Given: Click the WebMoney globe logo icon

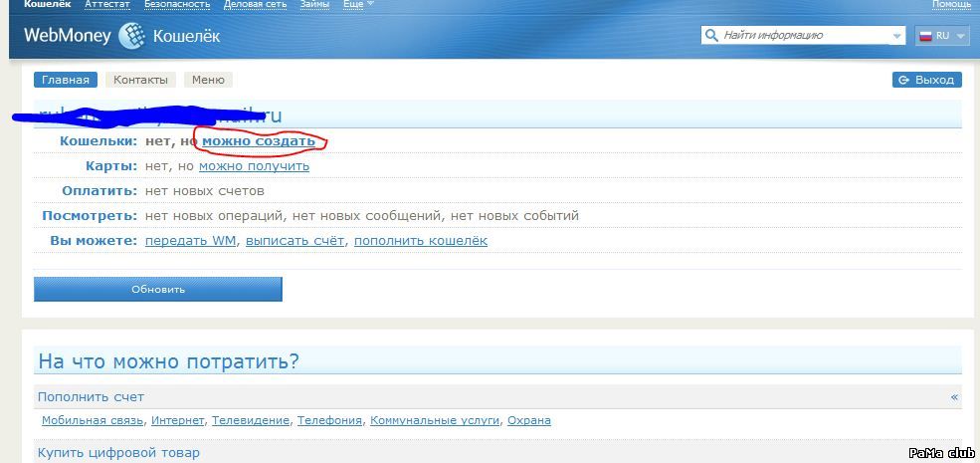Looking at the screenshot, I should (x=132, y=36).
